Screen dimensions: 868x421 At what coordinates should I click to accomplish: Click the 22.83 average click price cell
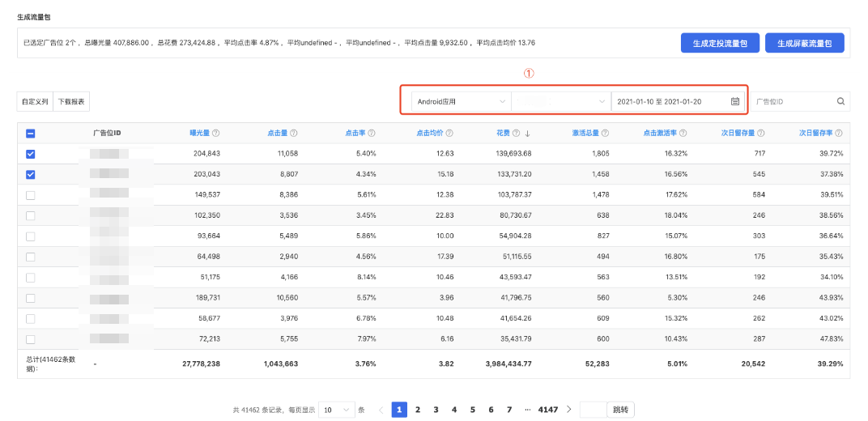click(x=445, y=215)
